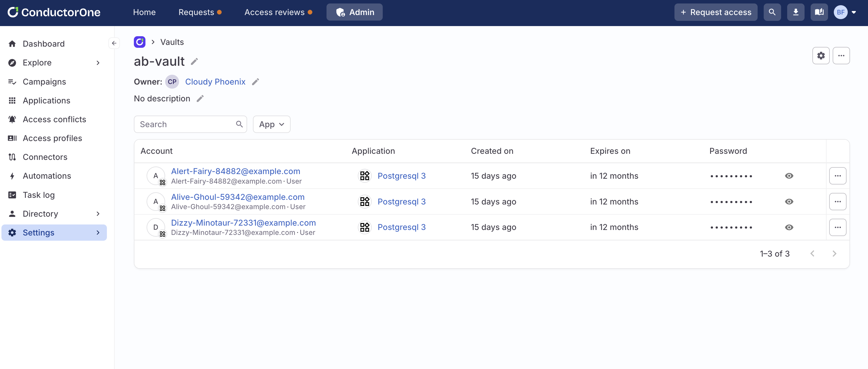Open the BF user profile menu
The width and height of the screenshot is (868, 369).
[x=845, y=12]
